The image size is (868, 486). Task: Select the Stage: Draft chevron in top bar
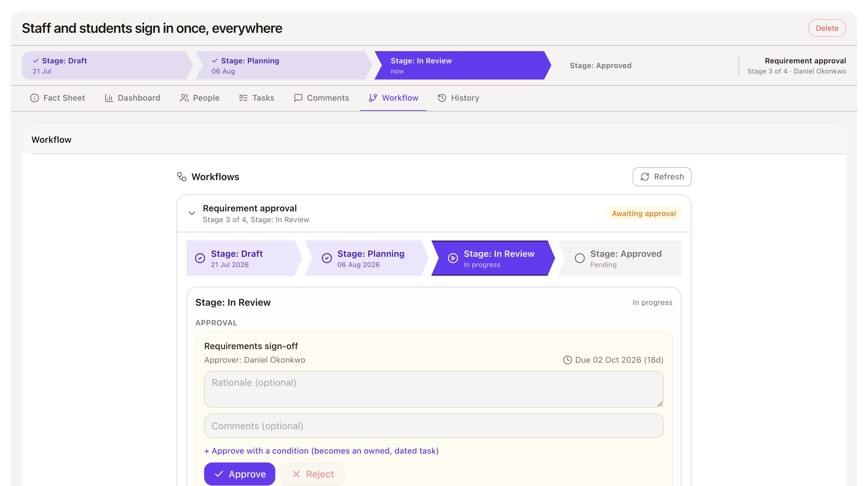point(107,66)
